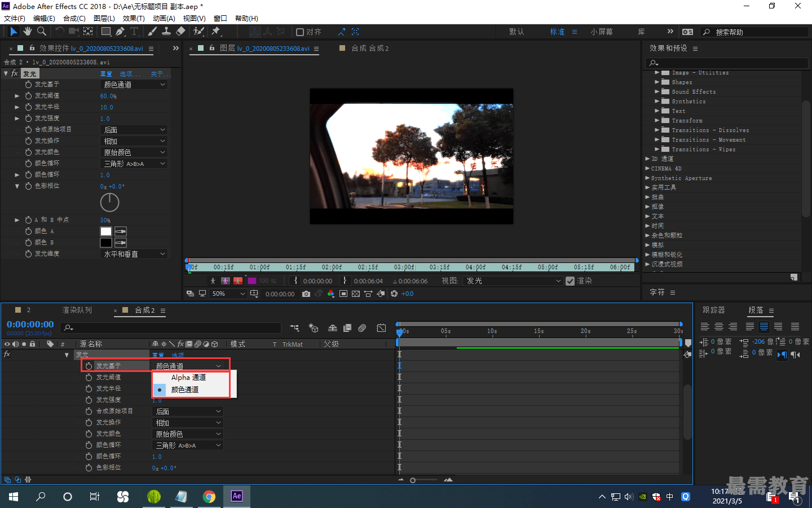Select the Puppet Pin tool

pyautogui.click(x=216, y=32)
